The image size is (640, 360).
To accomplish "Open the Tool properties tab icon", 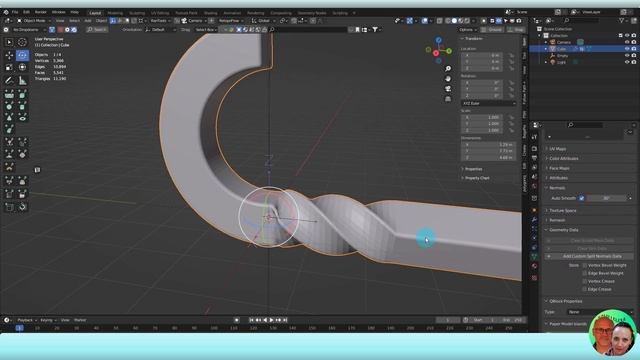I will tap(534, 137).
